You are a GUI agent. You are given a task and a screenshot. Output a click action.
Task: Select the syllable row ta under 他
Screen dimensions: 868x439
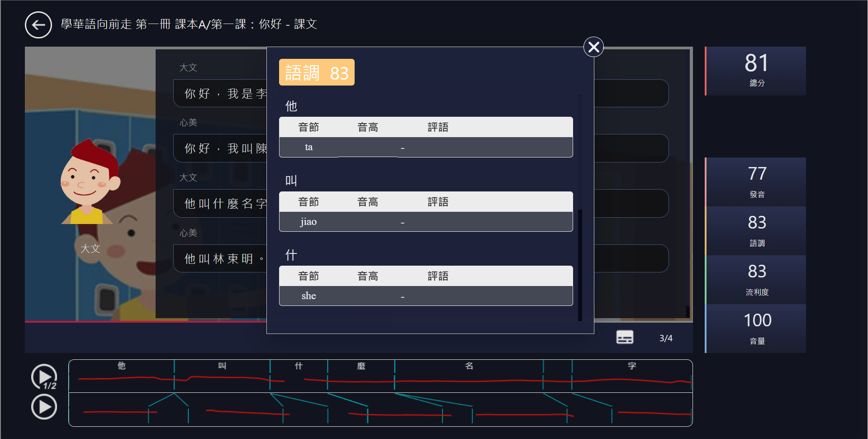(x=426, y=147)
